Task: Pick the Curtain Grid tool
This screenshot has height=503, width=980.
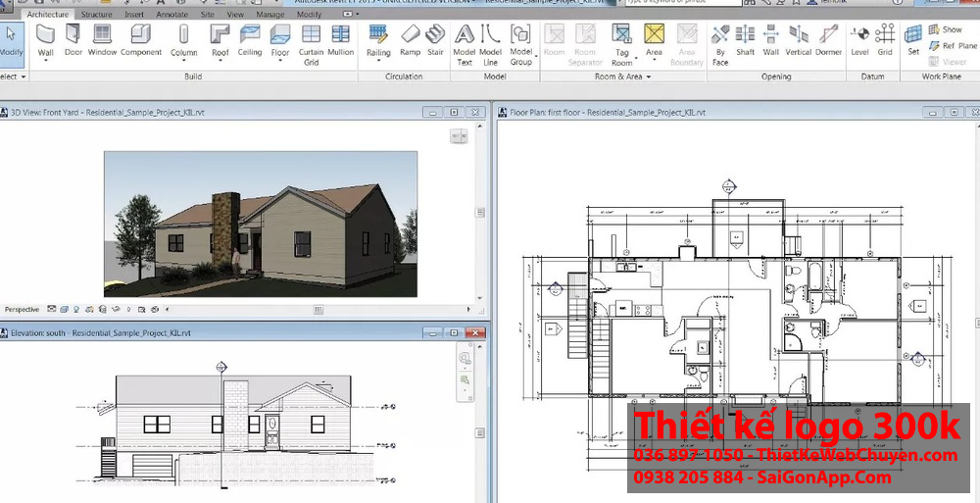Action: click(x=311, y=44)
